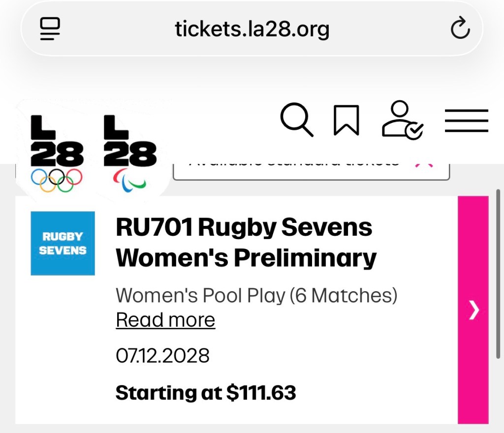Click the Women's Pool Play description text

point(256,295)
